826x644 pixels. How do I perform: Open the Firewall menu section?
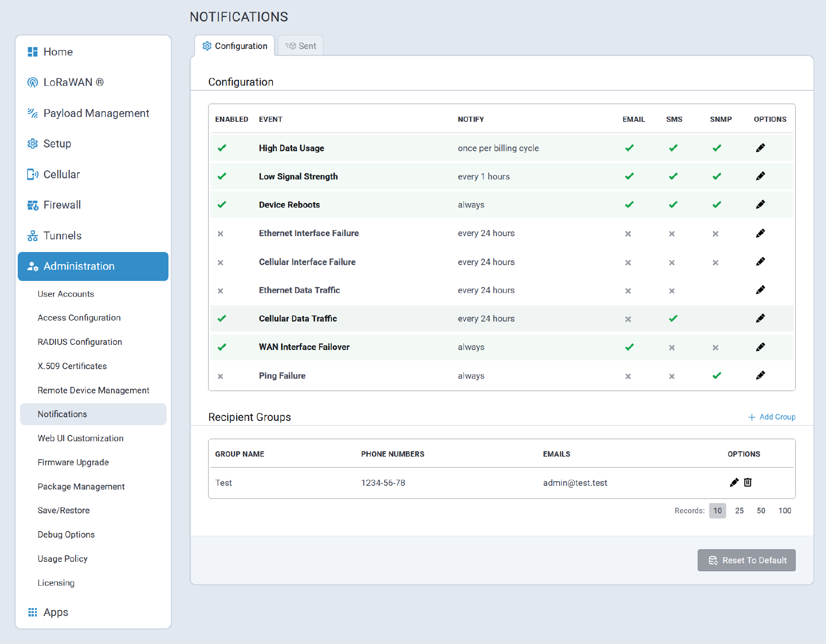click(62, 205)
